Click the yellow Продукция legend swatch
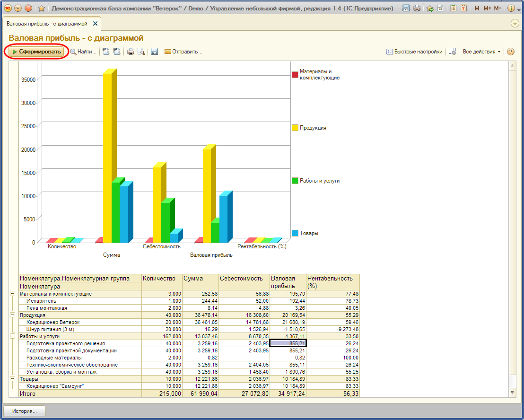The image size is (524, 420). pyautogui.click(x=295, y=128)
